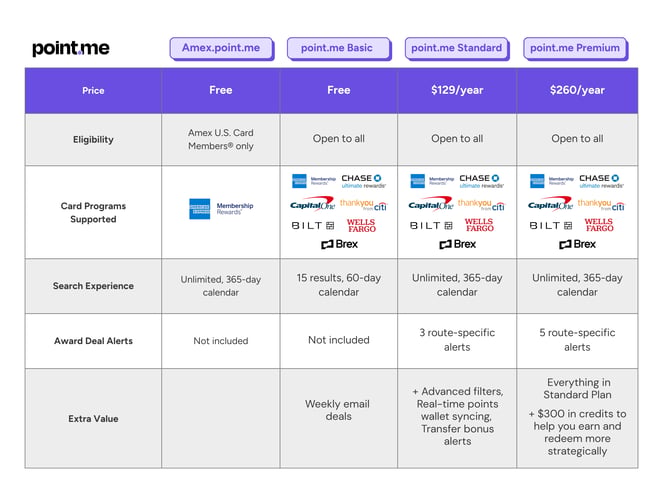Select the point.me Basic plan label
The image size is (670, 502).
(x=339, y=48)
